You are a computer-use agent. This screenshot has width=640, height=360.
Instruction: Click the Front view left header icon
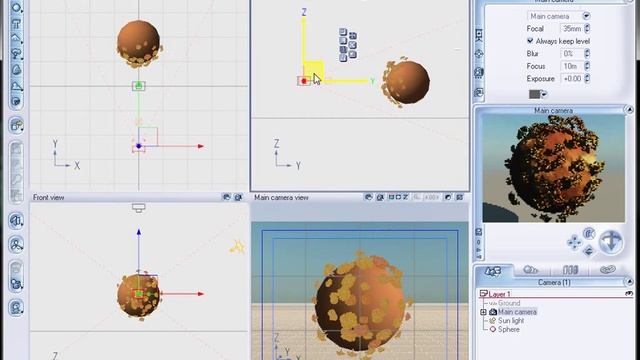coord(226,198)
